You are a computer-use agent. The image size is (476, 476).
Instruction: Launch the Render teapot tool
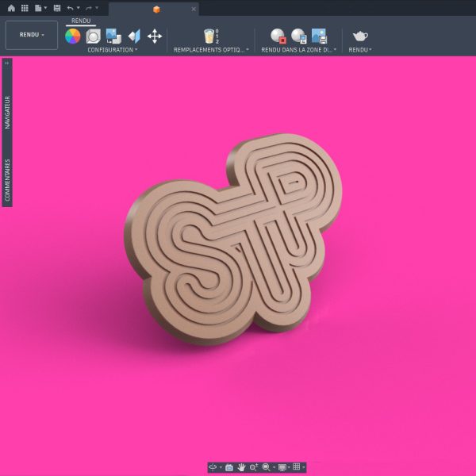360,36
